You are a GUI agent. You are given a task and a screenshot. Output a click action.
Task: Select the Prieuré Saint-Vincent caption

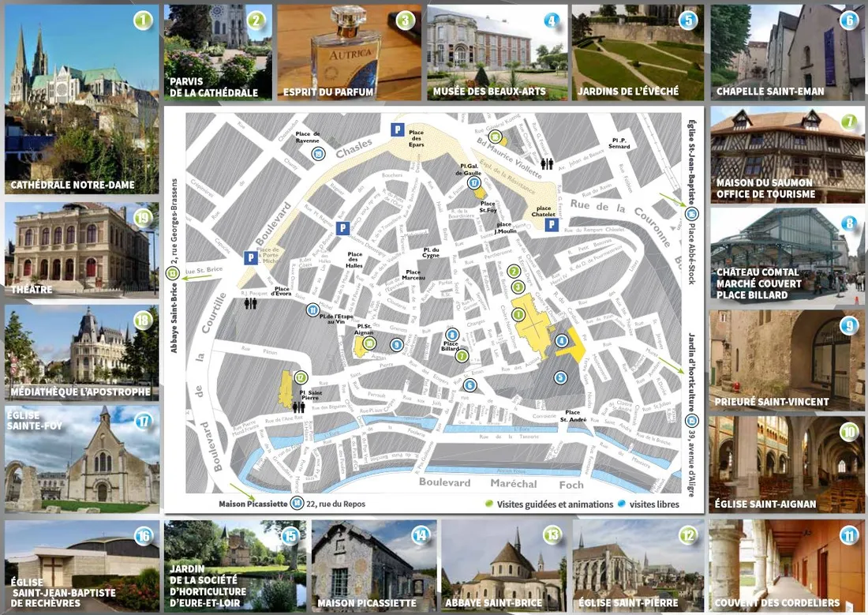(x=773, y=402)
